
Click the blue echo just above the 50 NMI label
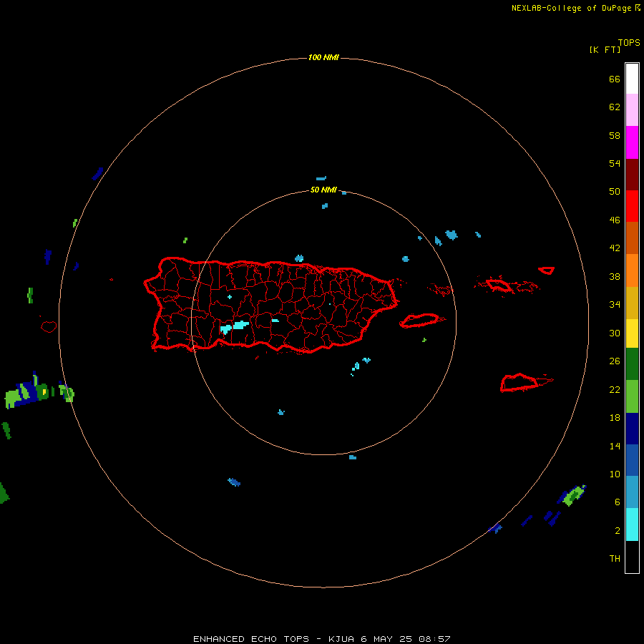pos(321,179)
